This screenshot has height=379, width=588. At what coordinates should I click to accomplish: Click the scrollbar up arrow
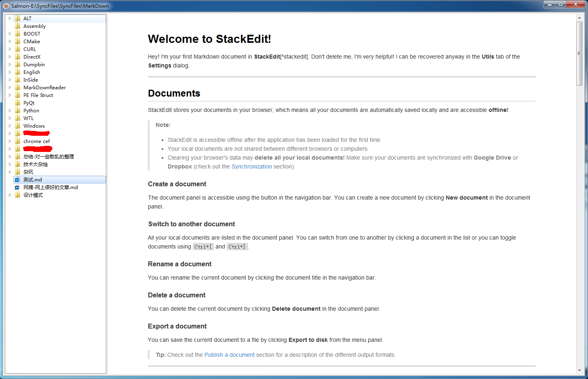(x=579, y=18)
